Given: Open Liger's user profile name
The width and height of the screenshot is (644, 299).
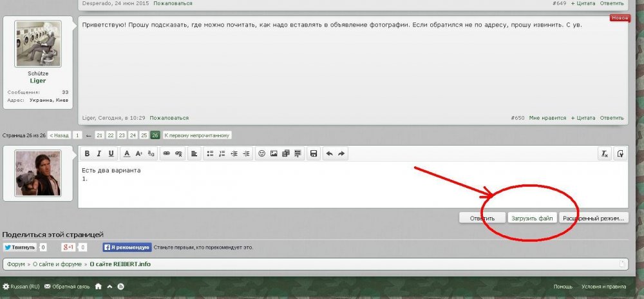Looking at the screenshot, I should (x=38, y=81).
